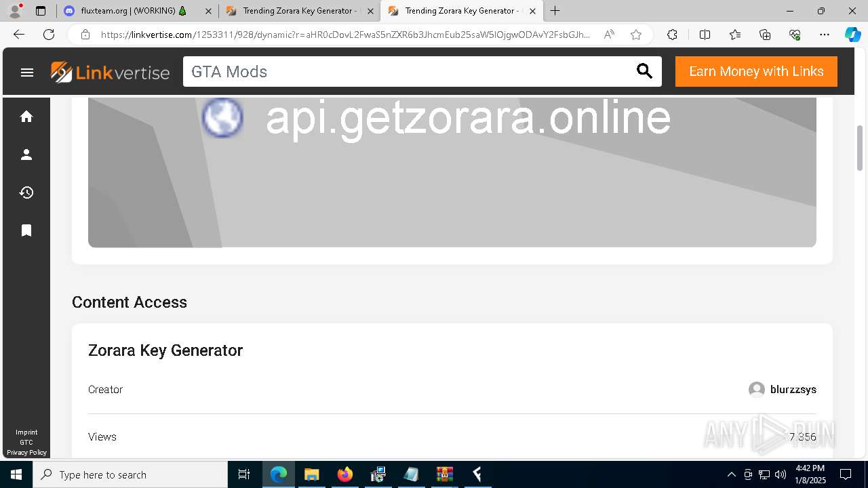868x488 pixels.
Task: Open the Privacy Policy link
Action: point(26,453)
